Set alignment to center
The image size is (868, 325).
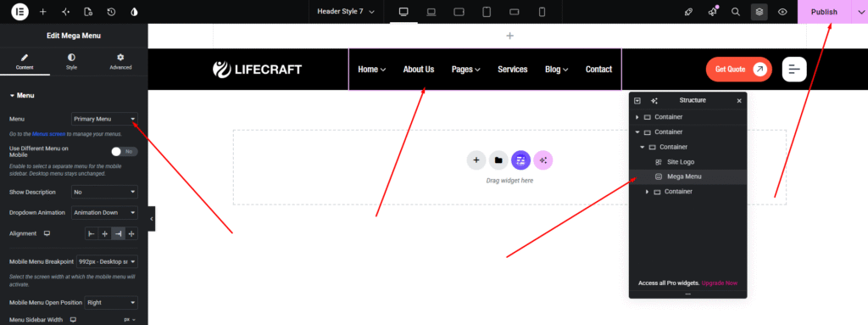pos(104,234)
